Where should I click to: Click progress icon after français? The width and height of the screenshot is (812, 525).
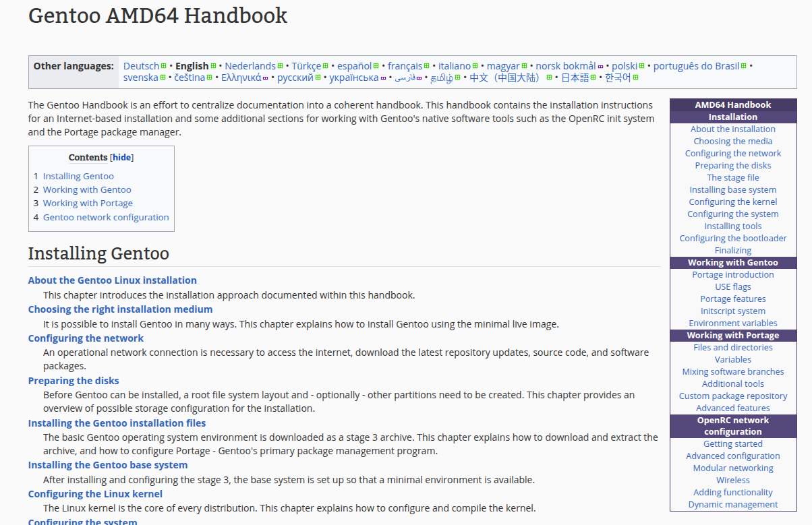(x=426, y=66)
